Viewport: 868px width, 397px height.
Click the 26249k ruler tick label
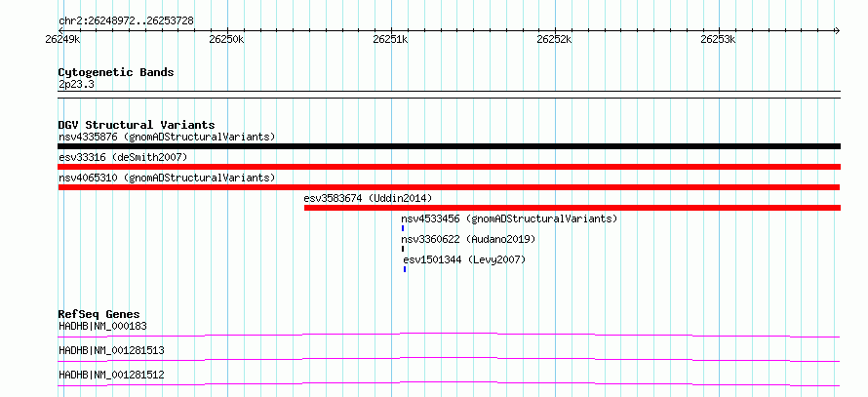[63, 39]
